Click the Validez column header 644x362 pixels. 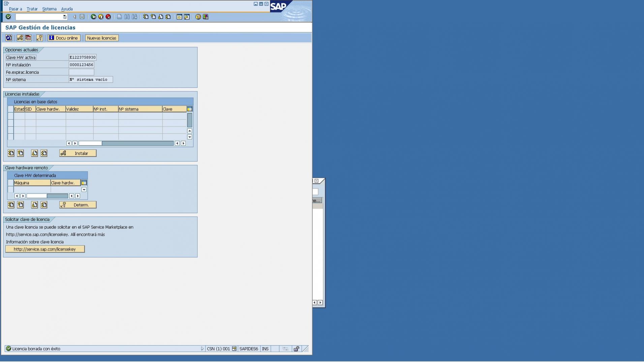(x=79, y=109)
